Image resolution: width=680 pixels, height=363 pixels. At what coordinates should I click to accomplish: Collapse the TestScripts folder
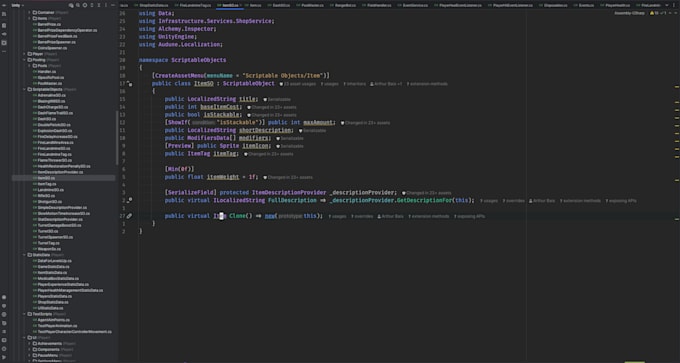(x=25, y=314)
